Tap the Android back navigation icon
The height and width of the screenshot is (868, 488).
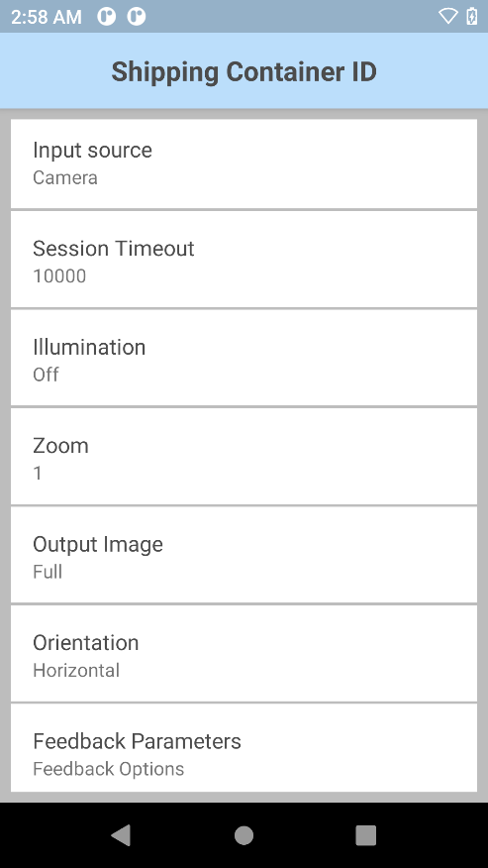(121, 835)
